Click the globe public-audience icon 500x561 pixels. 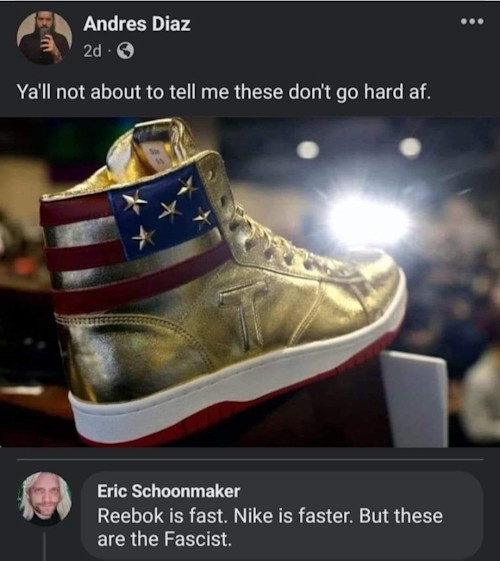click(x=126, y=51)
